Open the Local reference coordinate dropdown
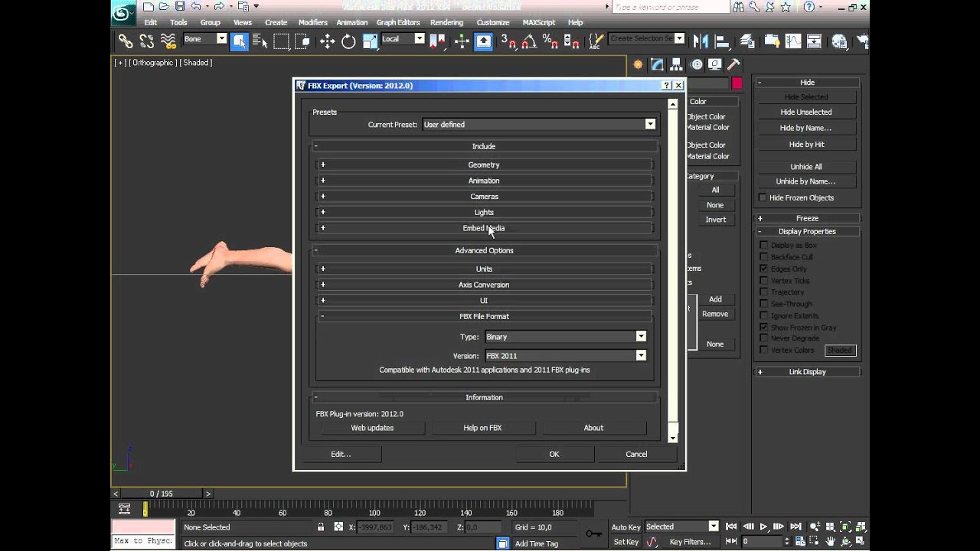Image resolution: width=980 pixels, height=551 pixels. click(403, 39)
